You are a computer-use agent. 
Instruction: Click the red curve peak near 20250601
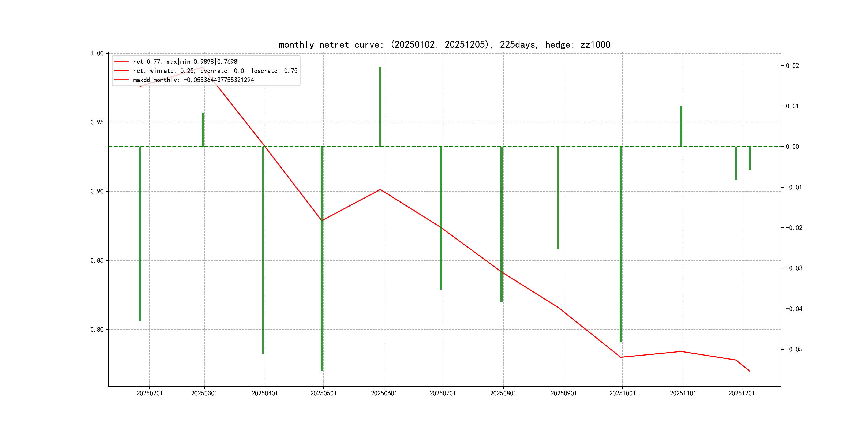(380, 190)
